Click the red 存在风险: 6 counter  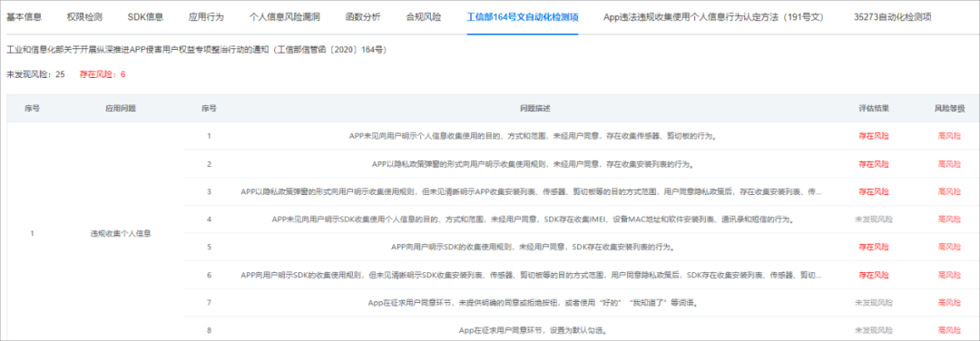tap(103, 74)
